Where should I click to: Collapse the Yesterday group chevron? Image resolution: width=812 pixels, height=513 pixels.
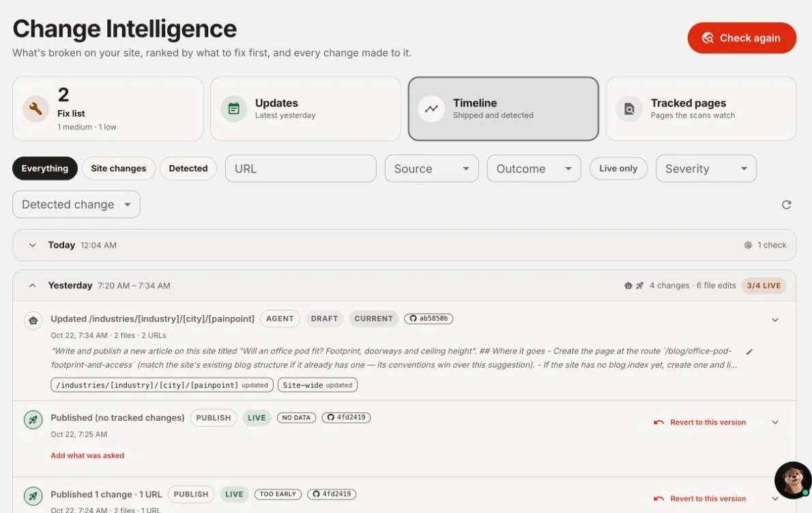coord(33,285)
